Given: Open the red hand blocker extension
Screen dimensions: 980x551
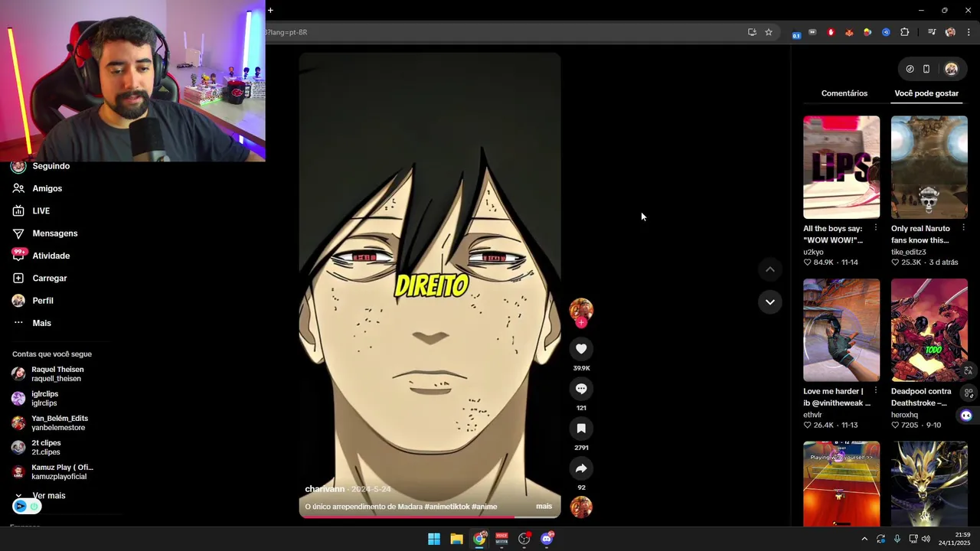Looking at the screenshot, I should [x=831, y=32].
